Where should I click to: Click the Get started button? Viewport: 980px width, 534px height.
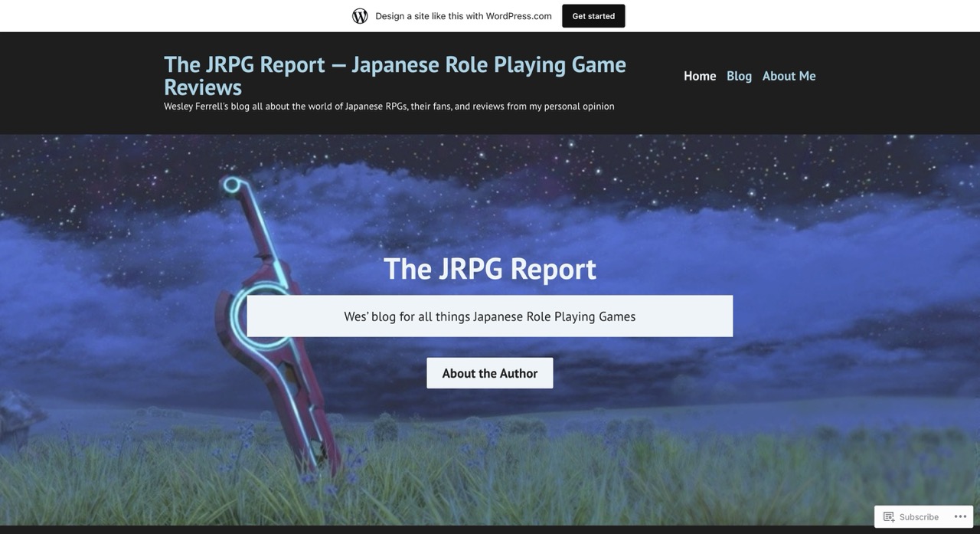[593, 15]
